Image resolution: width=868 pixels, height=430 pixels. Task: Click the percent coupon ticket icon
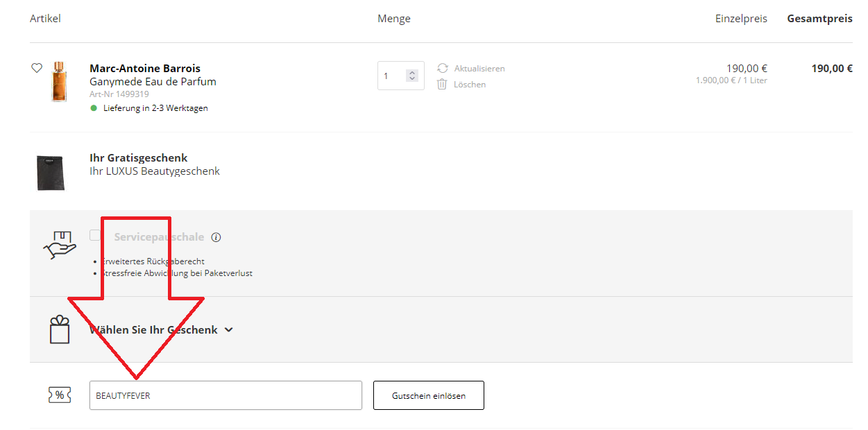click(x=60, y=395)
